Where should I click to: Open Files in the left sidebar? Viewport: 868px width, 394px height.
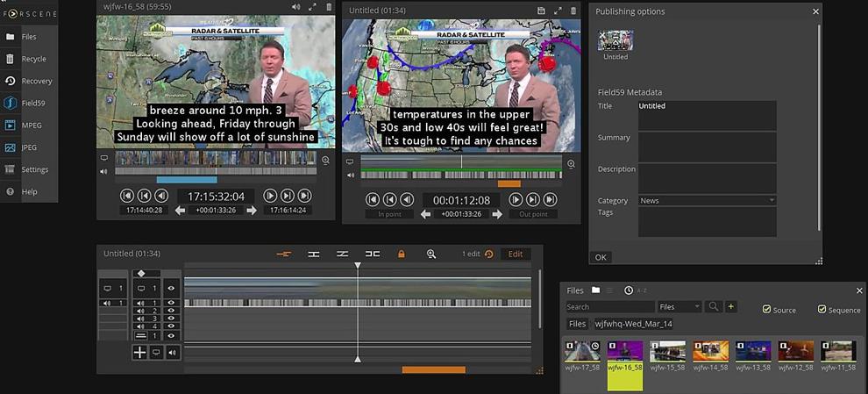(29, 37)
